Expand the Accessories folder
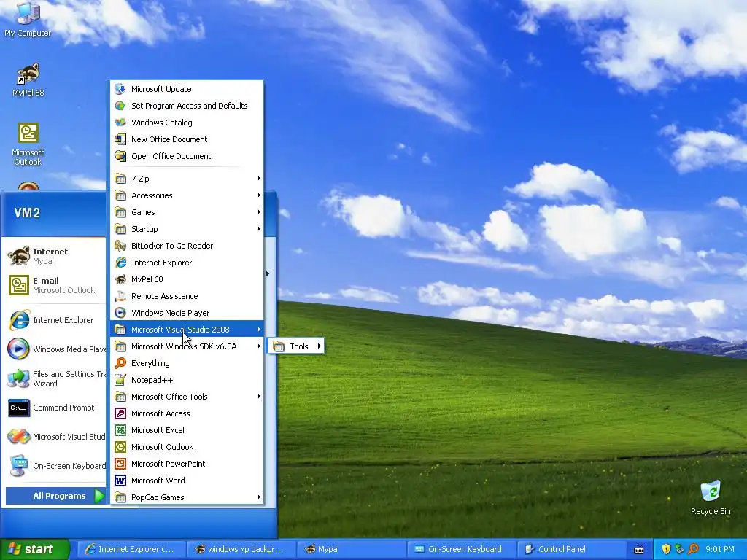 (x=187, y=195)
